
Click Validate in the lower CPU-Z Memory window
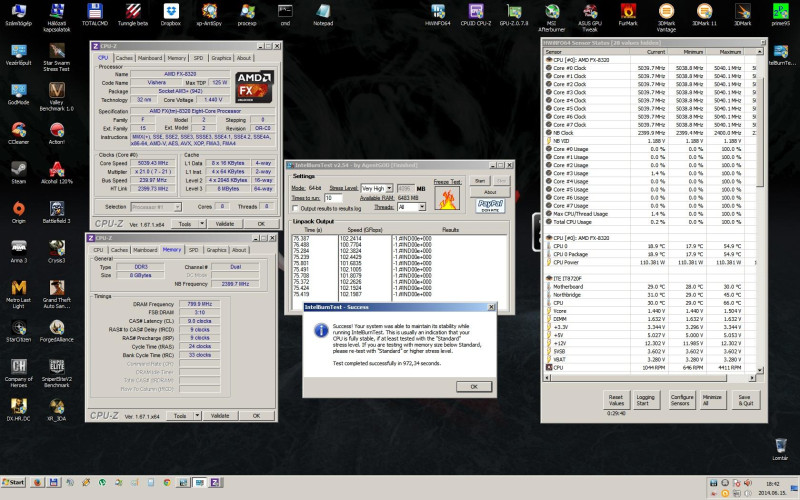click(220, 415)
